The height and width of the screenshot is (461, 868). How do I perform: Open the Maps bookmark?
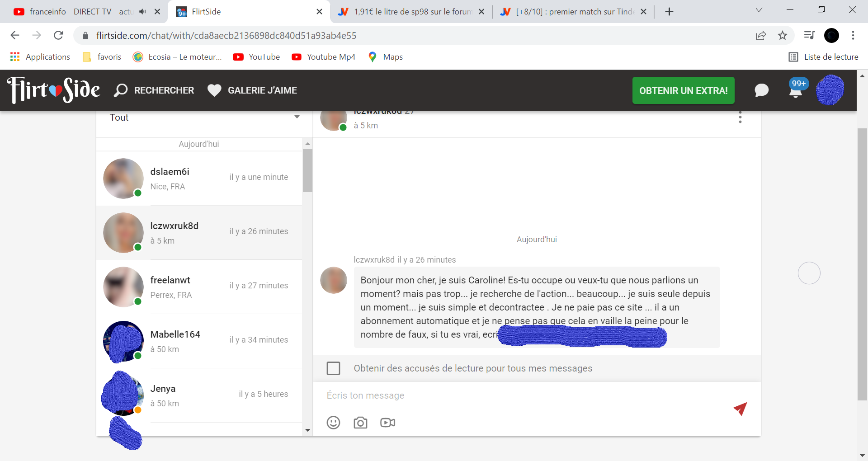386,57
